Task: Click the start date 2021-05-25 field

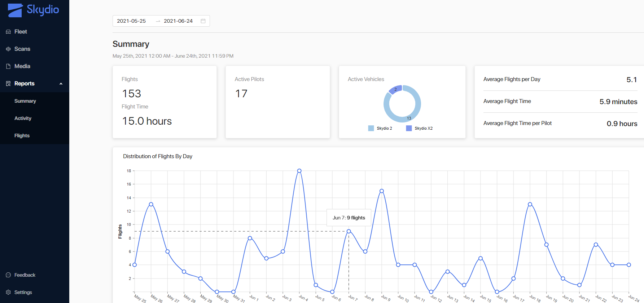Action: [x=131, y=21]
